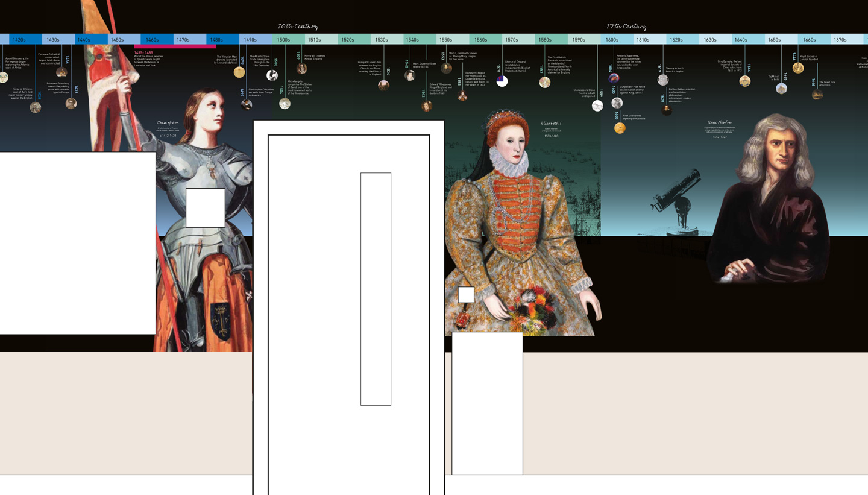Open the Galileo Galilei 1620 thumbnail
Screen dimensions: 868x495
point(667,110)
